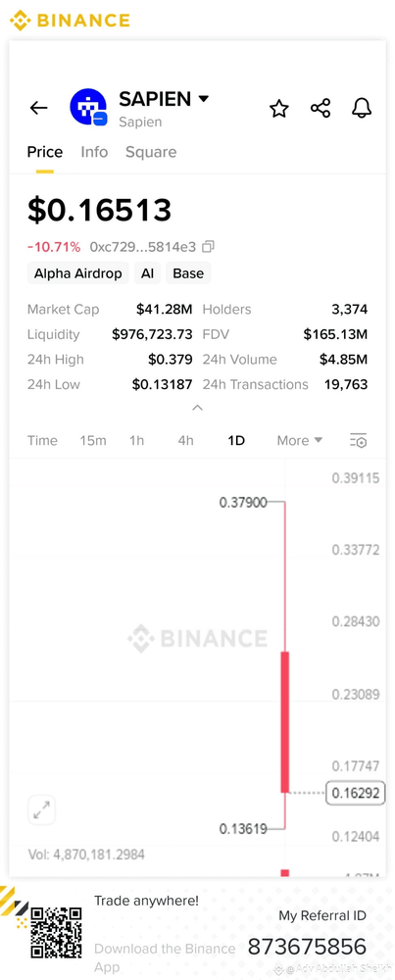
Task: Tap the SAPIEN token logo
Action: (x=88, y=108)
